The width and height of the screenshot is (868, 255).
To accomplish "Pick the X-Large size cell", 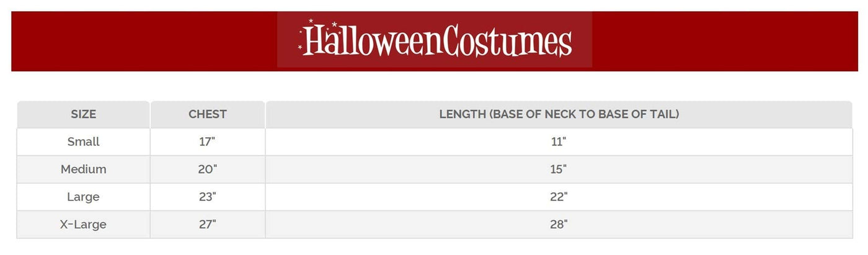I will click(x=84, y=225).
